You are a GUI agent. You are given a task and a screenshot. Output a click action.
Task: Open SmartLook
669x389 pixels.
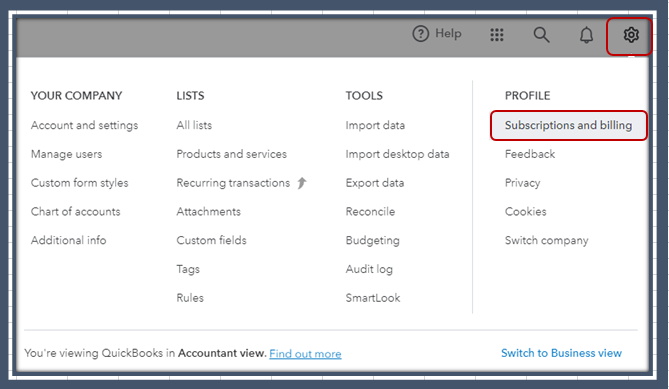[373, 298]
